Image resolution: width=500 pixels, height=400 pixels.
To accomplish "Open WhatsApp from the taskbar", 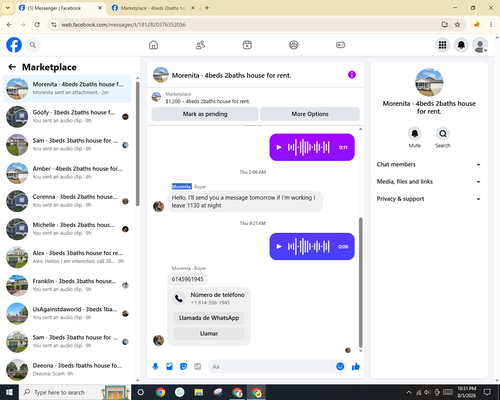I will [x=180, y=392].
